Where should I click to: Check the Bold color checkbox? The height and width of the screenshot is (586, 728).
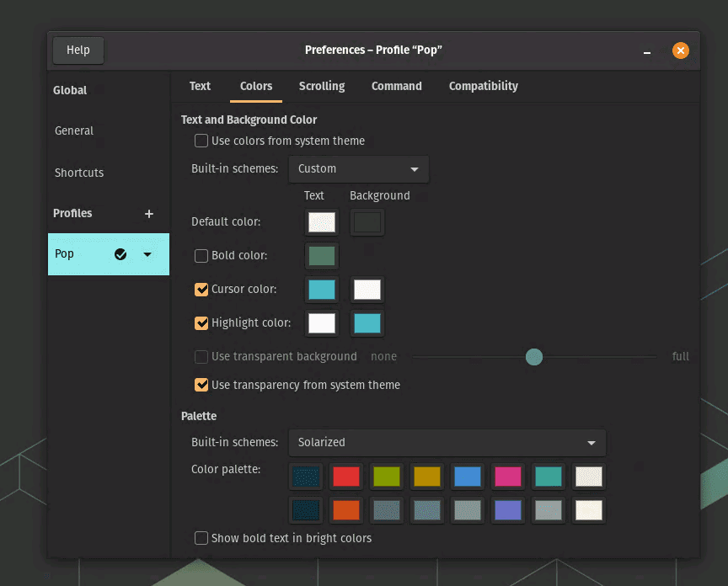(x=201, y=255)
